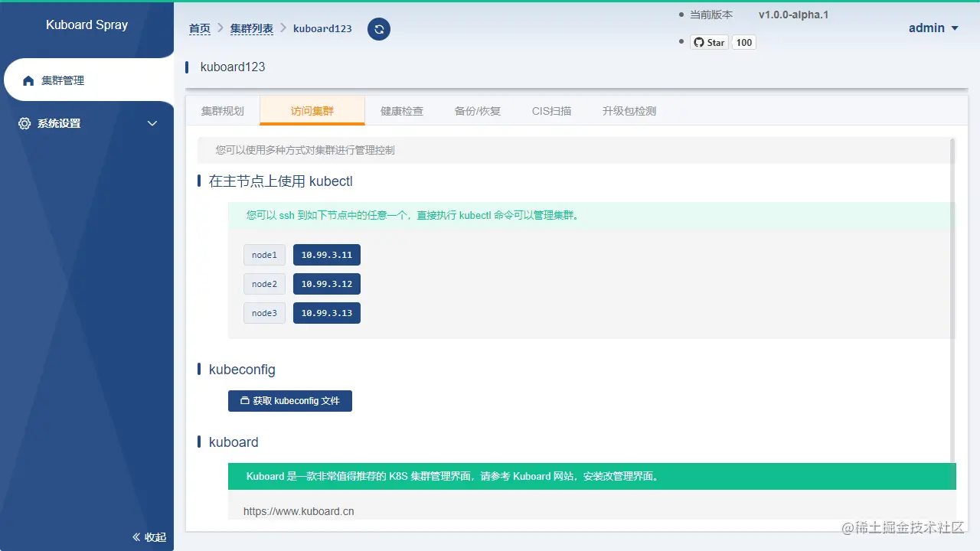Open the 健康检查 tab
The image size is (980, 551).
pos(402,111)
